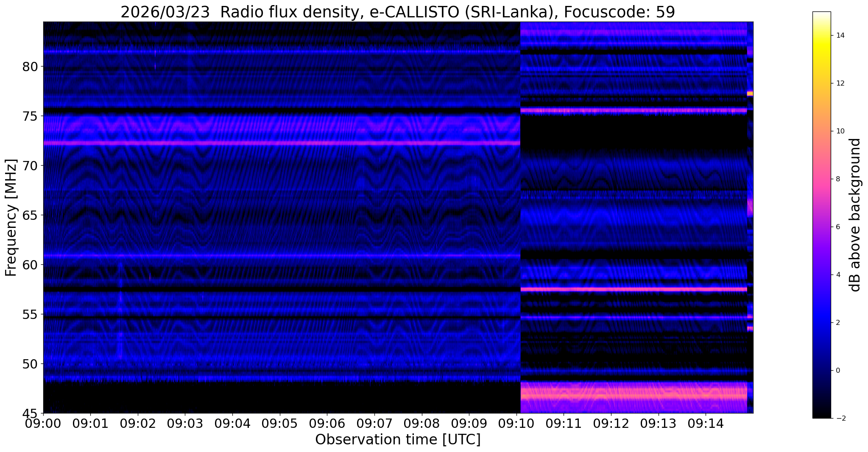868x452 pixels.
Task: Click the 09:11 time tick label
Action: click(564, 423)
